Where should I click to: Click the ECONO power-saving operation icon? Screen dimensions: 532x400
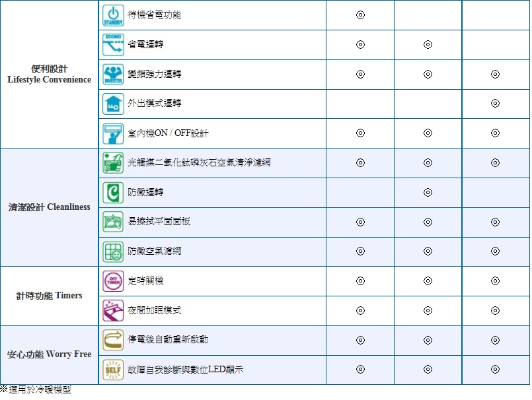click(x=113, y=45)
